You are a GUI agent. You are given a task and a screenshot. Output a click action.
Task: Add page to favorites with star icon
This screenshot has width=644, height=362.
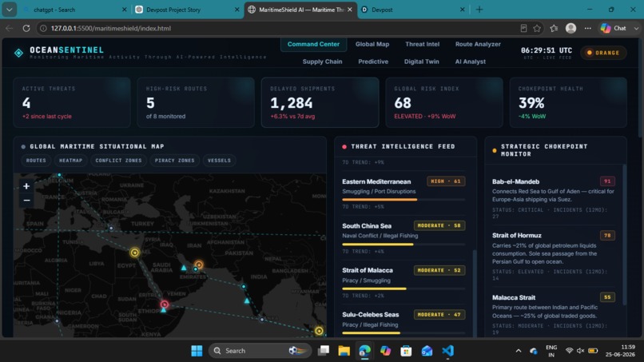pyautogui.click(x=537, y=28)
